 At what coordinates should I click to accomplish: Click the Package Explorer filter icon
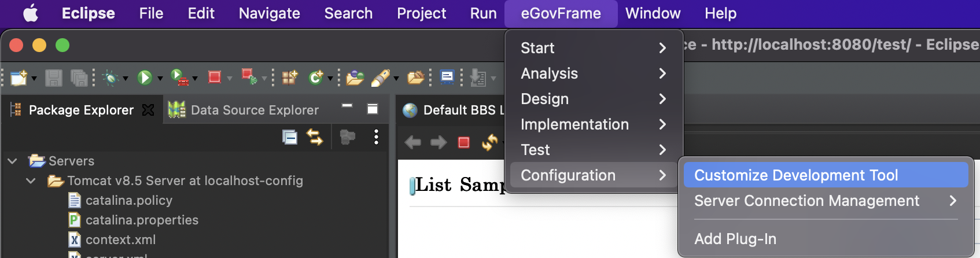pyautogui.click(x=347, y=137)
